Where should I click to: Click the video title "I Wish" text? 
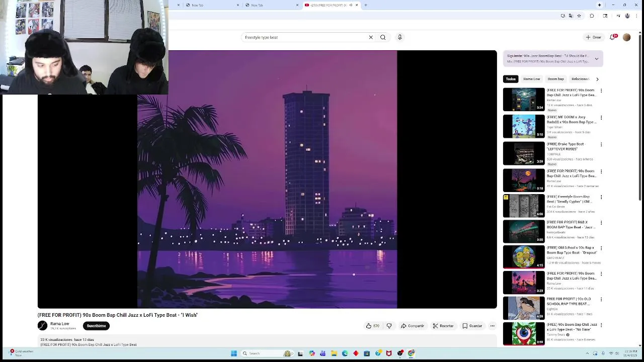pos(118,315)
